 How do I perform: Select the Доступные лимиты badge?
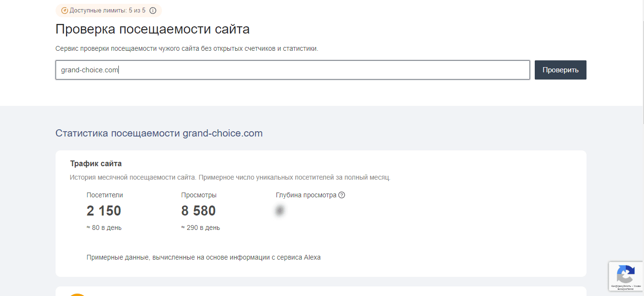tap(108, 10)
